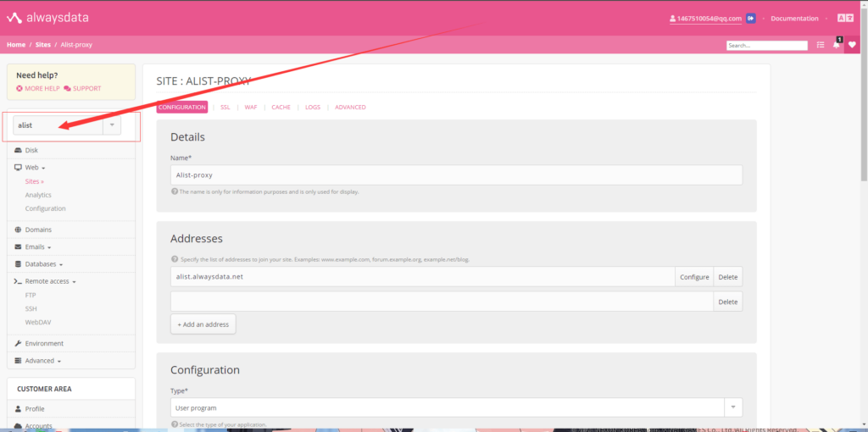Delete the alist.alwaysdata.net address
This screenshot has width=868, height=432.
pos(728,277)
